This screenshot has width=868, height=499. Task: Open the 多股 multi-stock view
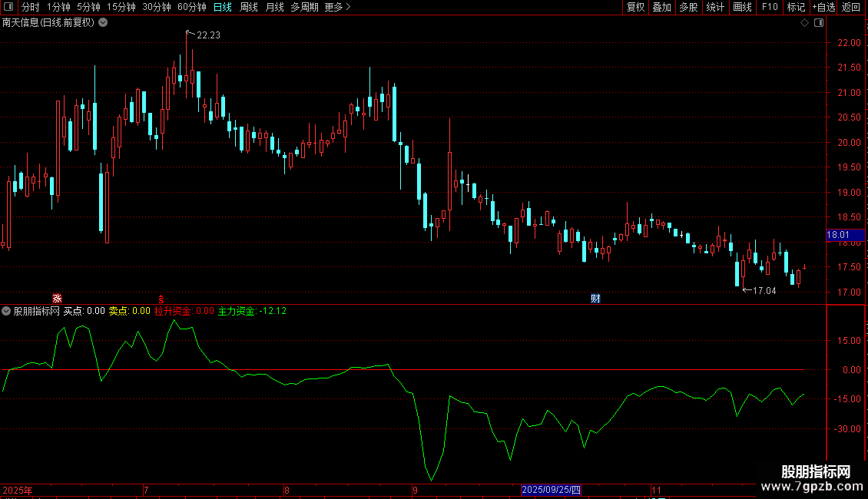[x=688, y=7]
